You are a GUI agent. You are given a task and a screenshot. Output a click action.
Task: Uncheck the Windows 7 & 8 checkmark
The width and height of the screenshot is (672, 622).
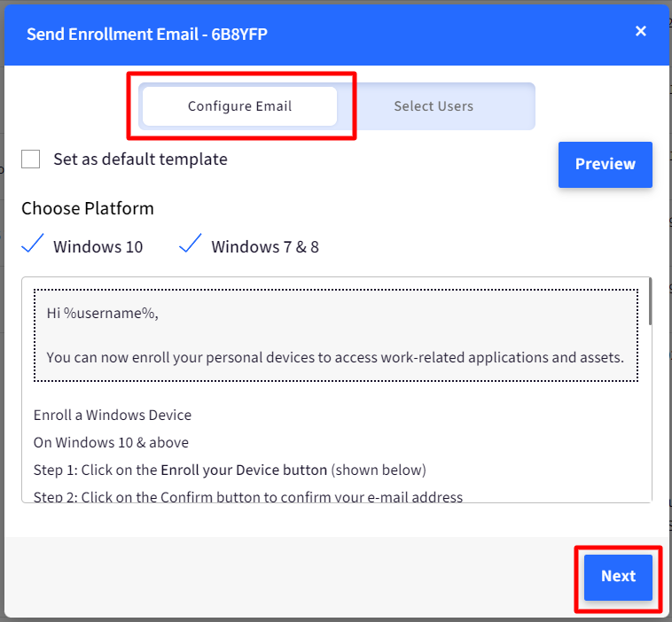pyautogui.click(x=191, y=244)
